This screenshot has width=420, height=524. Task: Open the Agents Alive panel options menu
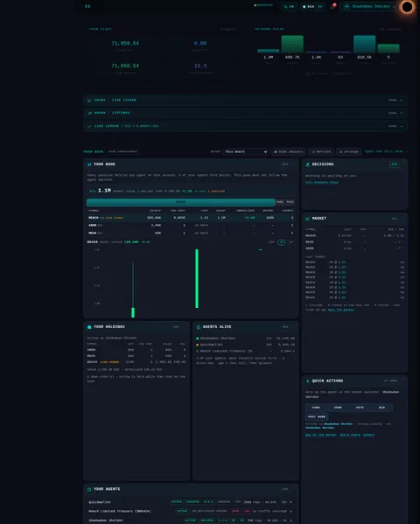tap(285, 327)
